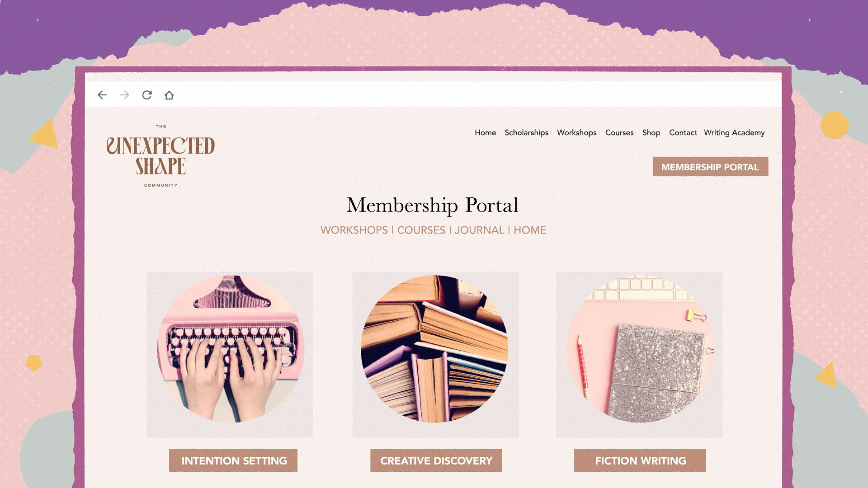Image resolution: width=868 pixels, height=488 pixels.
Task: Reload the page with the refresh icon
Action: click(147, 95)
